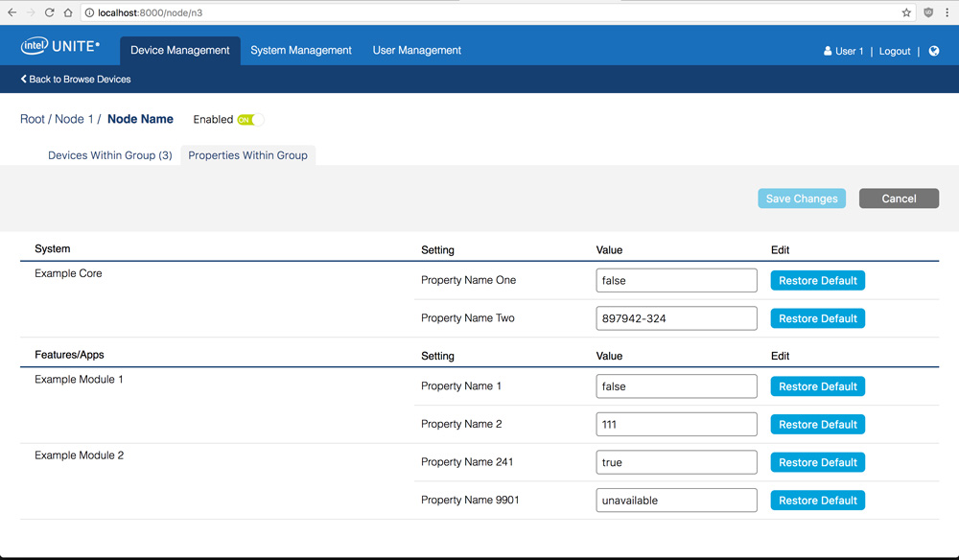959x560 pixels.
Task: Click the Node Name breadcrumb text
Action: click(140, 119)
